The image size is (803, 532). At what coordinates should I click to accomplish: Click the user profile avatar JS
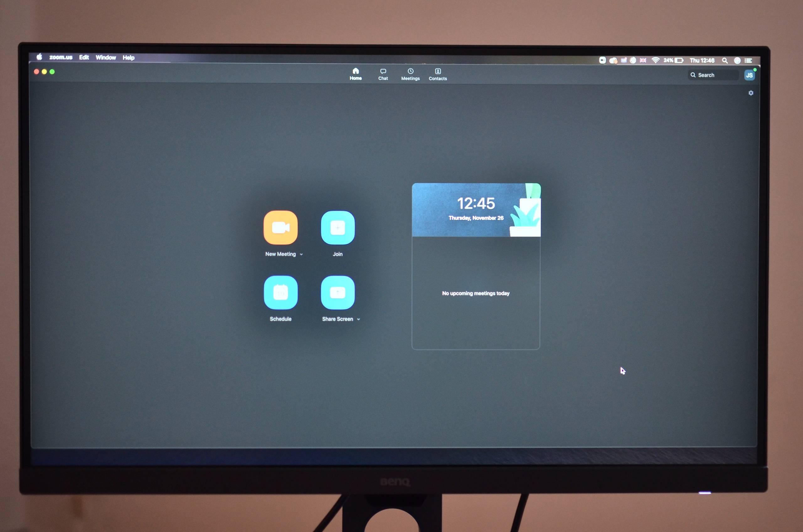click(x=750, y=74)
